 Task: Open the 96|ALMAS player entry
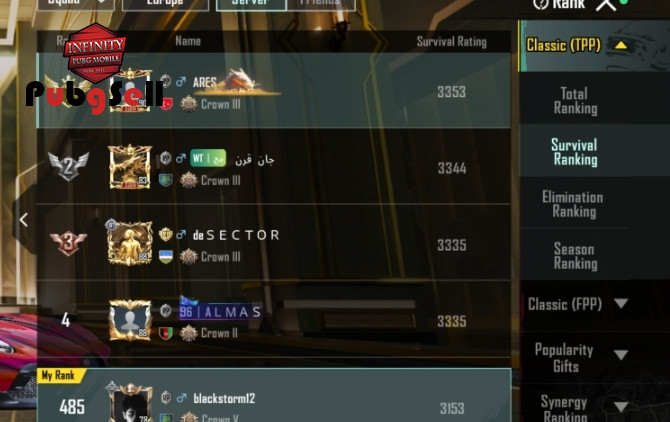tap(274, 319)
